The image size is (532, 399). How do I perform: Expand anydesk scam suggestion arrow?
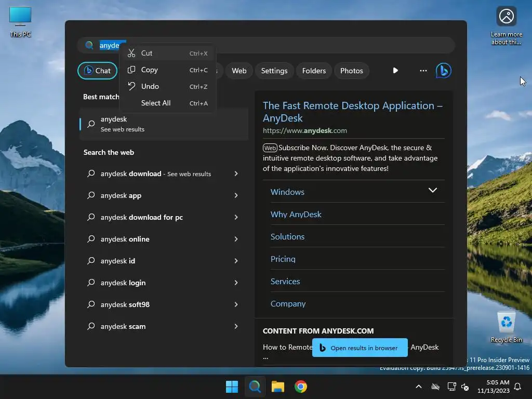236,326
